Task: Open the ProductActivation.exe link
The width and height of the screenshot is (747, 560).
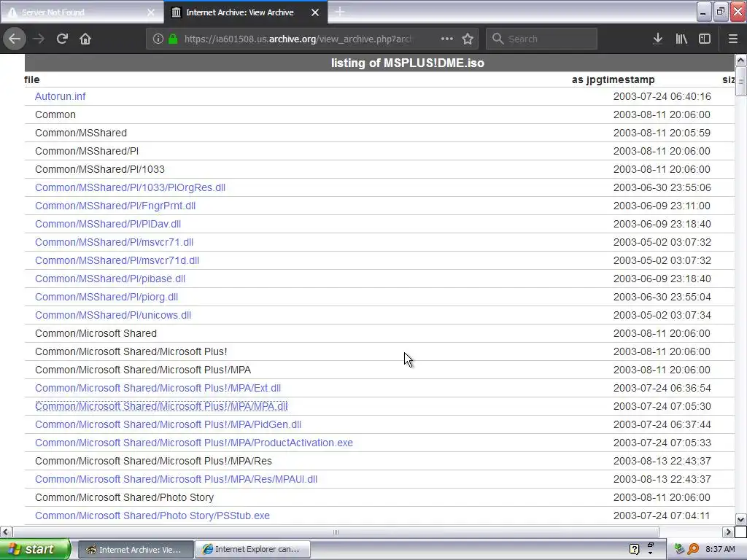Action: (194, 443)
